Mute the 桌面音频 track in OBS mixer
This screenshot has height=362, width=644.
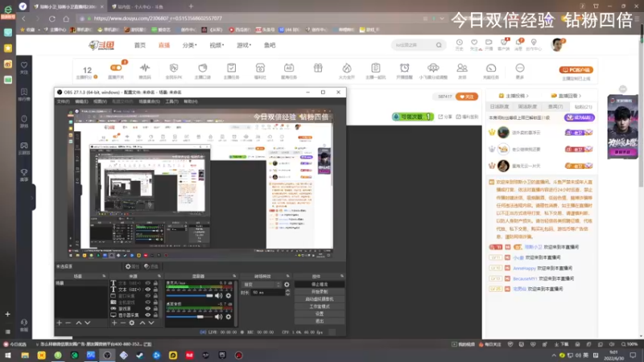(218, 316)
